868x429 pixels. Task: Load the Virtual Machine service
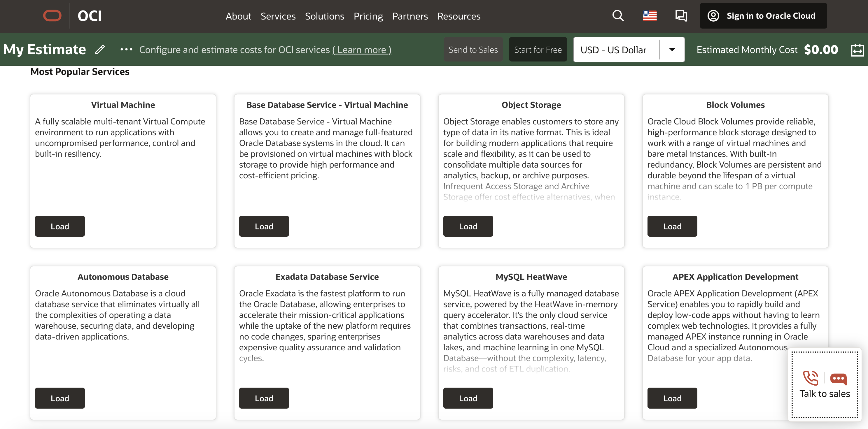(x=60, y=226)
